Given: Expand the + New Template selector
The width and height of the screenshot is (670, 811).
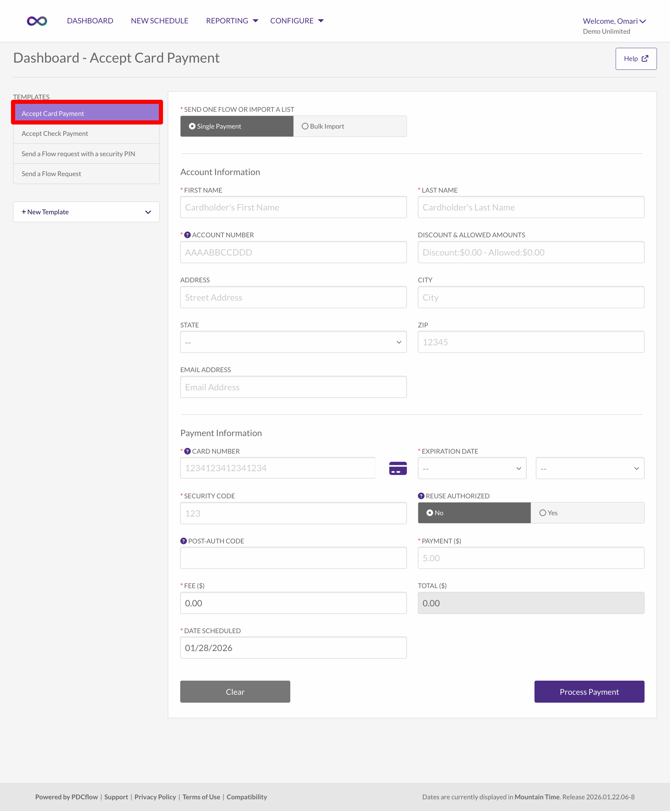Looking at the screenshot, I should [86, 211].
